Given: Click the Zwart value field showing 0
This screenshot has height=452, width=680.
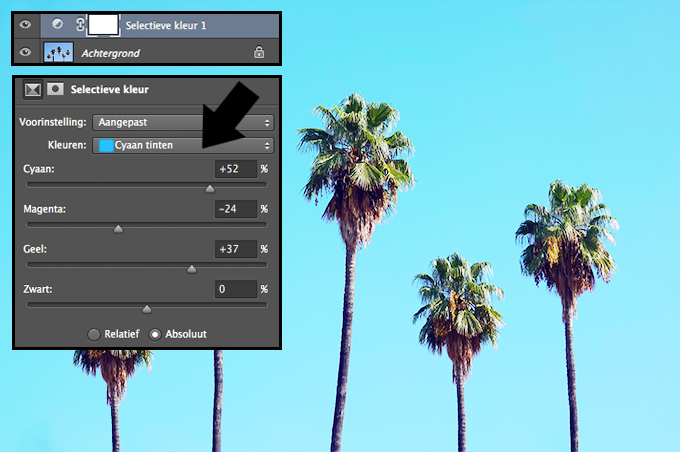Looking at the screenshot, I should [x=235, y=289].
